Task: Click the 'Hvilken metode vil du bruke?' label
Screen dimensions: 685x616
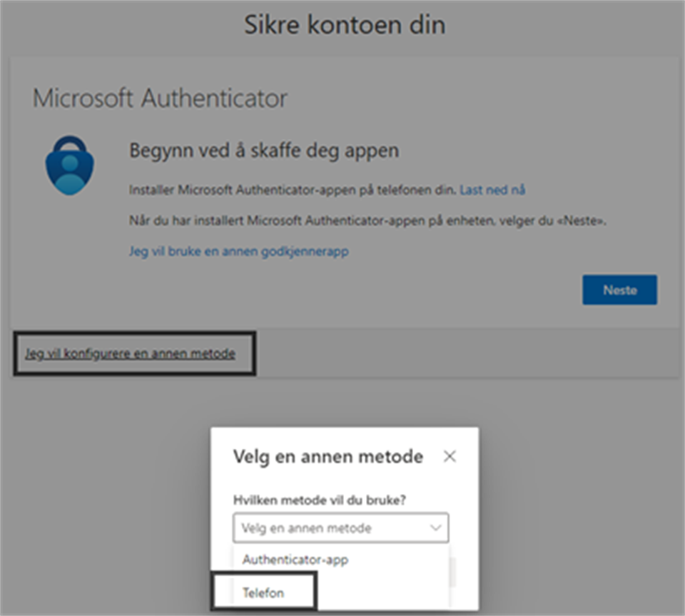Action: tap(320, 500)
